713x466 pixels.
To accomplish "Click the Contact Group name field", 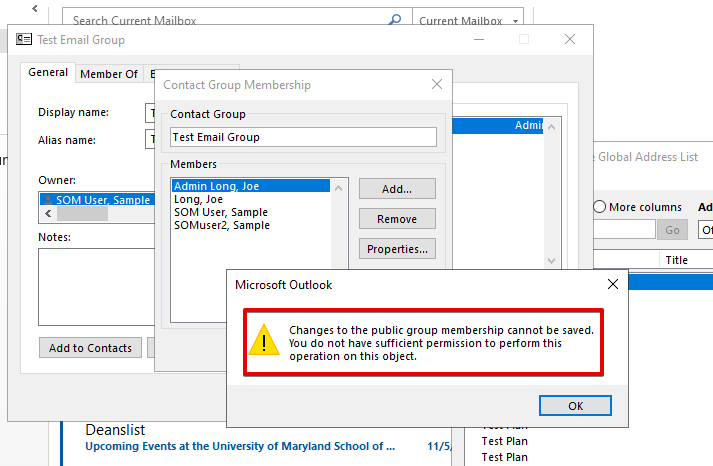I will click(x=303, y=137).
